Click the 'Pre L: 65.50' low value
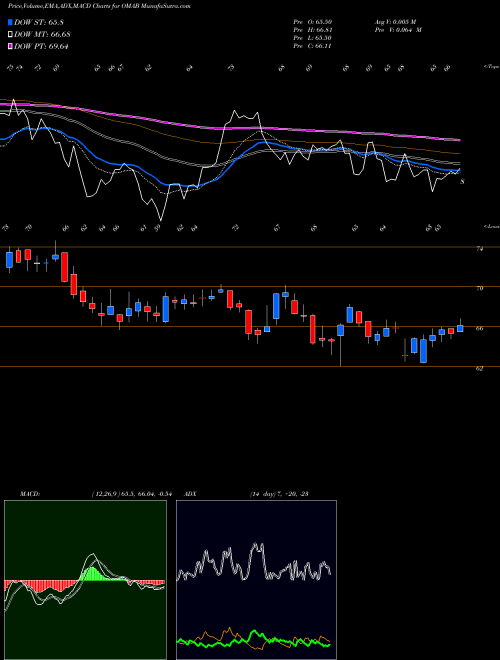This screenshot has width=500, height=660. (313, 38)
